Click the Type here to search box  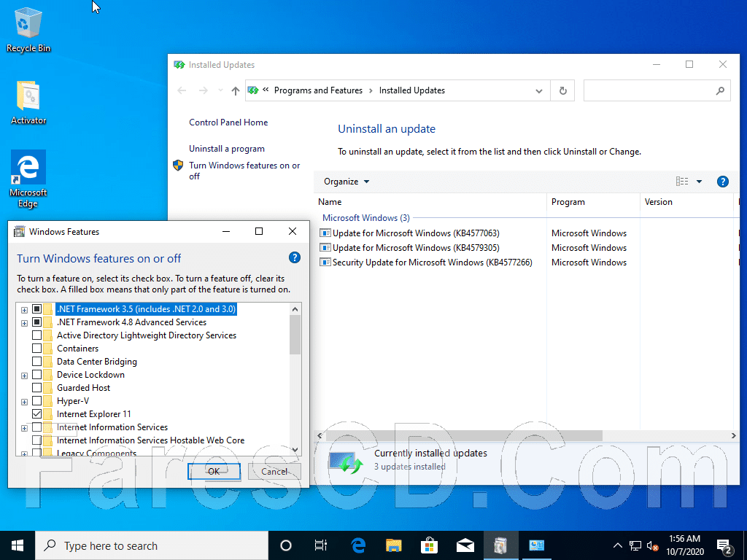click(152, 545)
